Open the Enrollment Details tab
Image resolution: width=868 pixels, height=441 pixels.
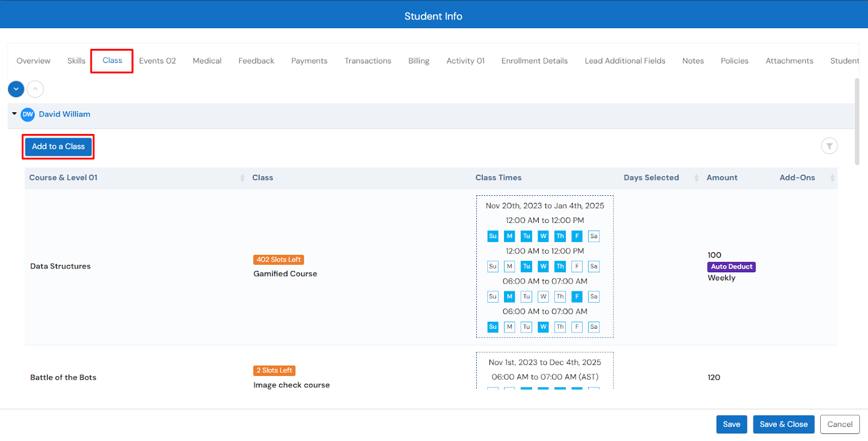534,61
